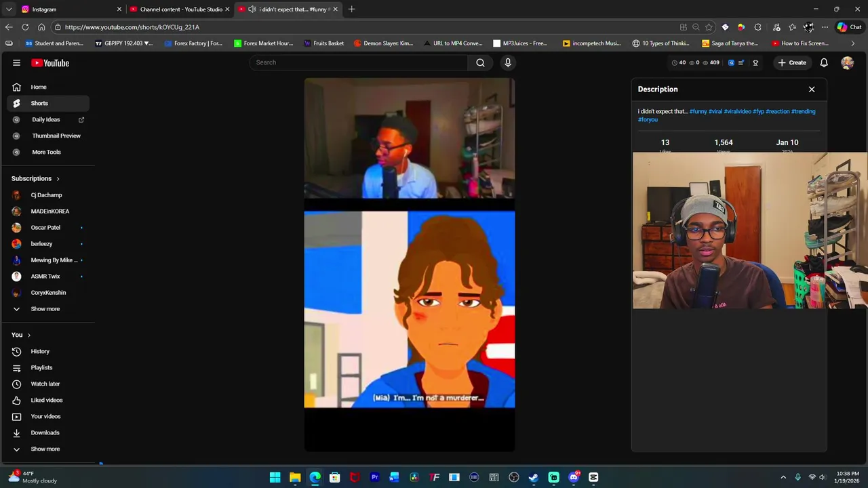
Task: Open the #foryou hashtag link
Action: click(648, 119)
